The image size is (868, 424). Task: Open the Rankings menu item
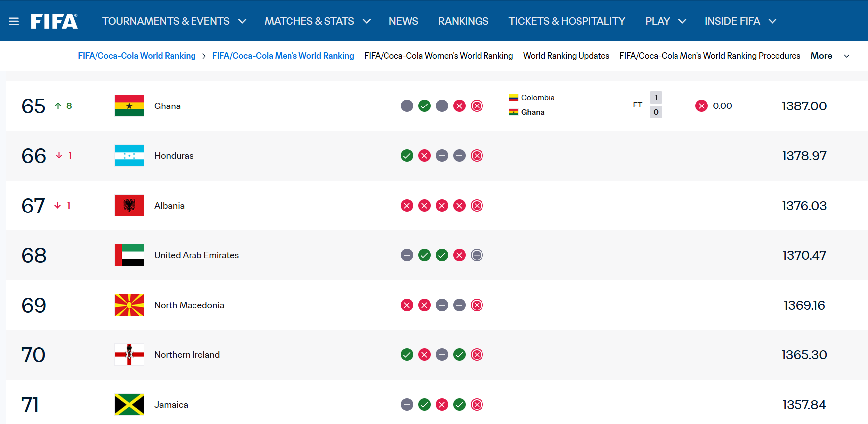click(463, 21)
